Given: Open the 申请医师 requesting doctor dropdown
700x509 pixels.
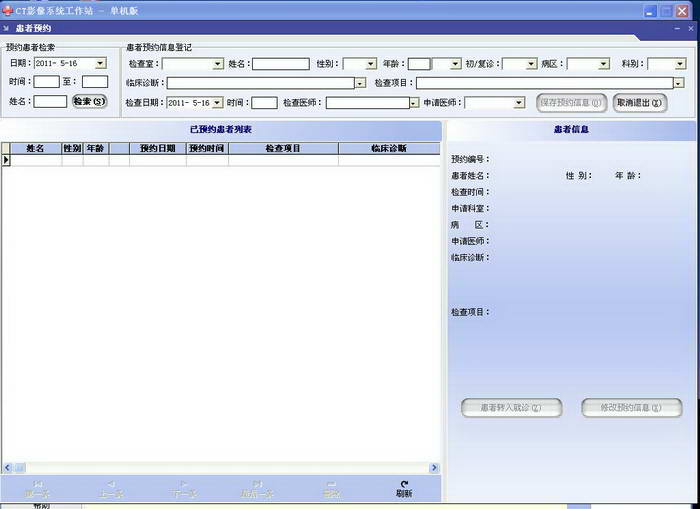Looking at the screenshot, I should click(519, 103).
